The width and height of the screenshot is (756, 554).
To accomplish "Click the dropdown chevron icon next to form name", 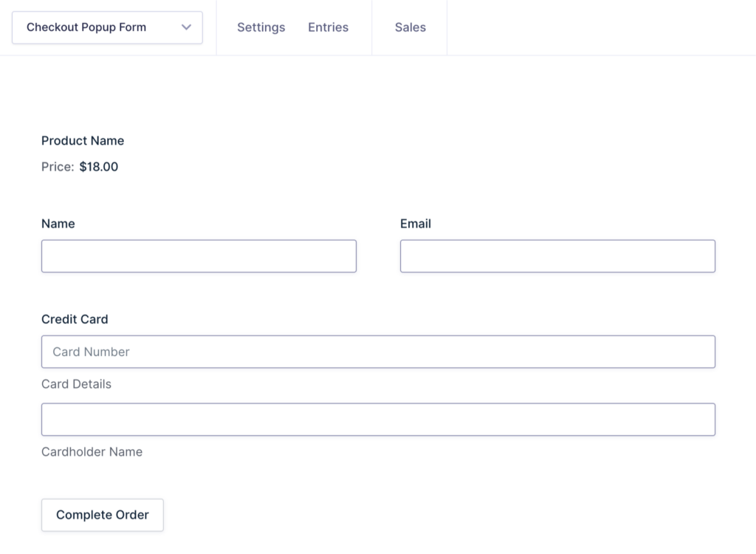I will click(187, 27).
